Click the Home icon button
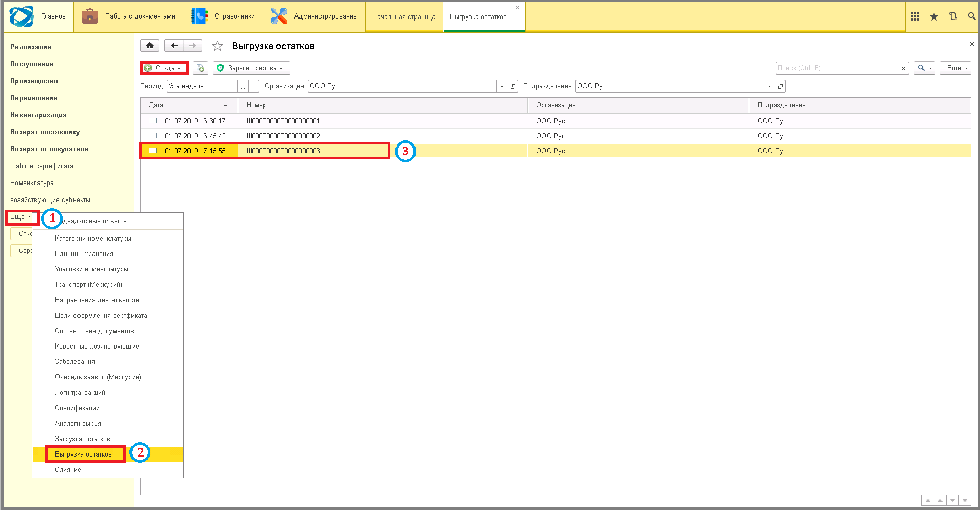Viewport: 980px width, 510px height. 149,46
